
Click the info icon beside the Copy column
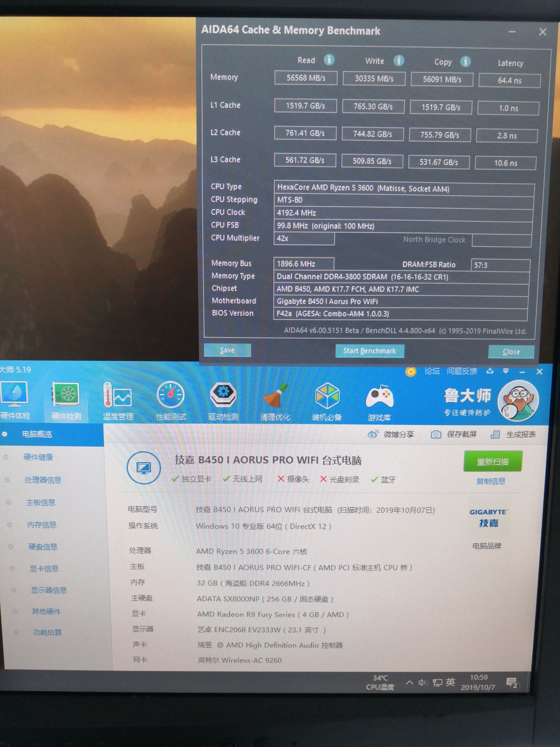pyautogui.click(x=465, y=62)
